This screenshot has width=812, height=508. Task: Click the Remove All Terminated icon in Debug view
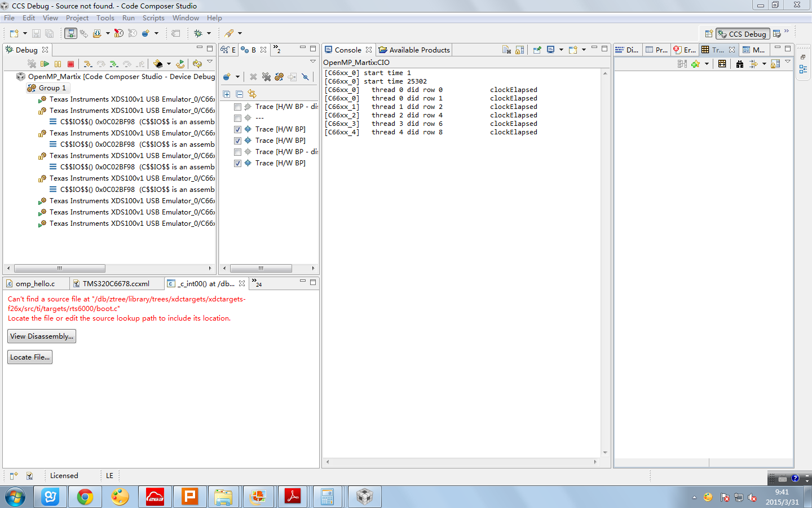32,64
